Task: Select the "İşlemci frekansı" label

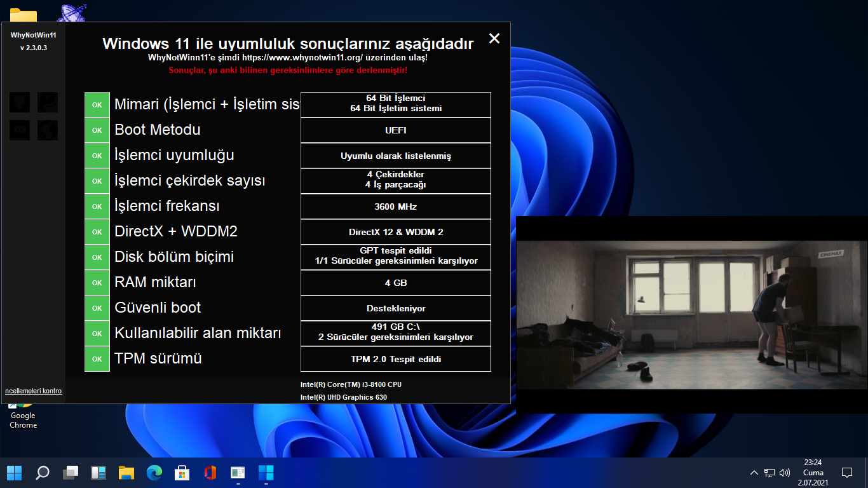Action: coord(167,207)
